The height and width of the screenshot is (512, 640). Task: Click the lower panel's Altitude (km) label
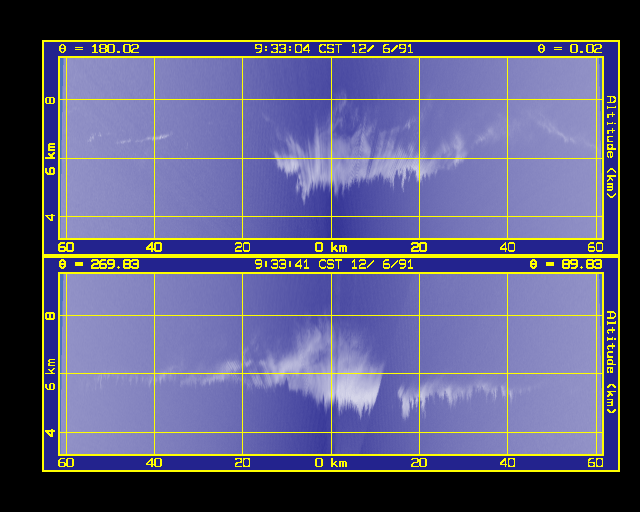click(x=611, y=363)
